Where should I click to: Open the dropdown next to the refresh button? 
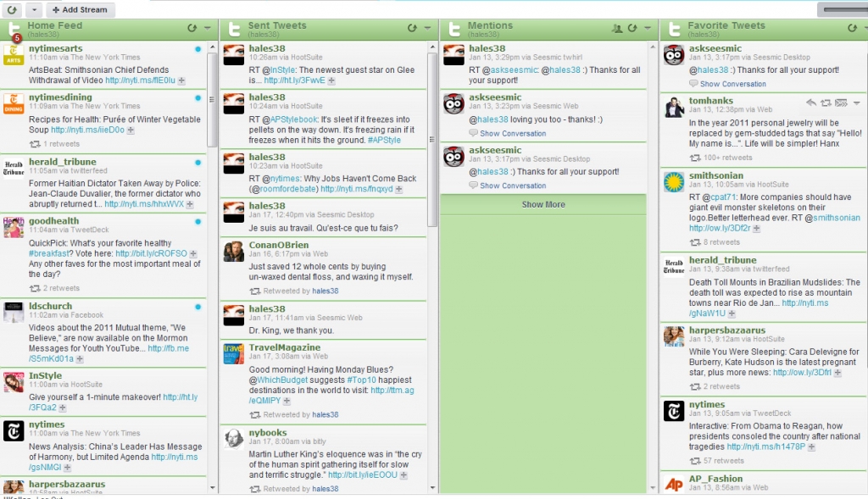tap(33, 10)
